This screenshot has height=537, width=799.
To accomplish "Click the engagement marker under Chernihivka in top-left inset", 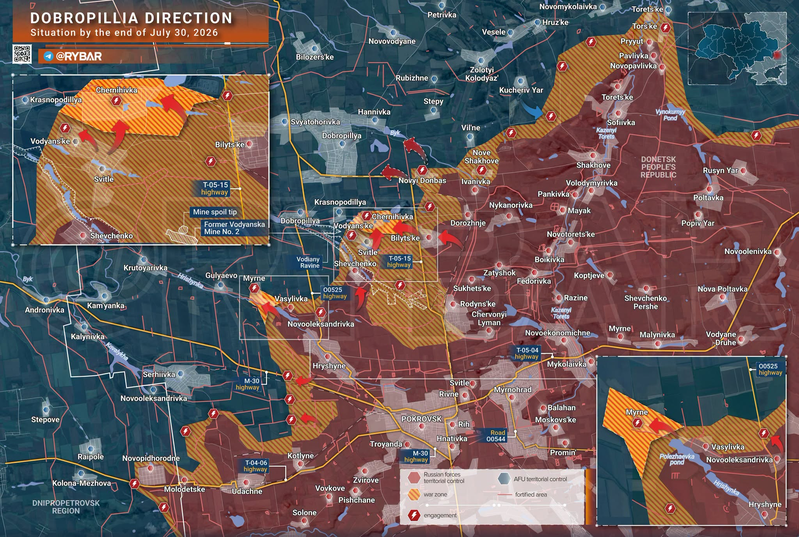I will [117, 101].
